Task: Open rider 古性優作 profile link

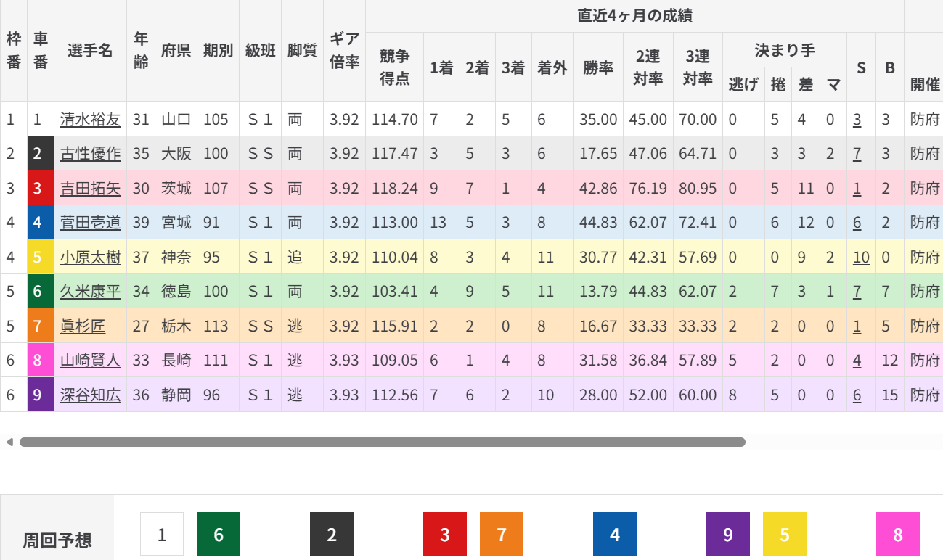Action: (x=90, y=154)
